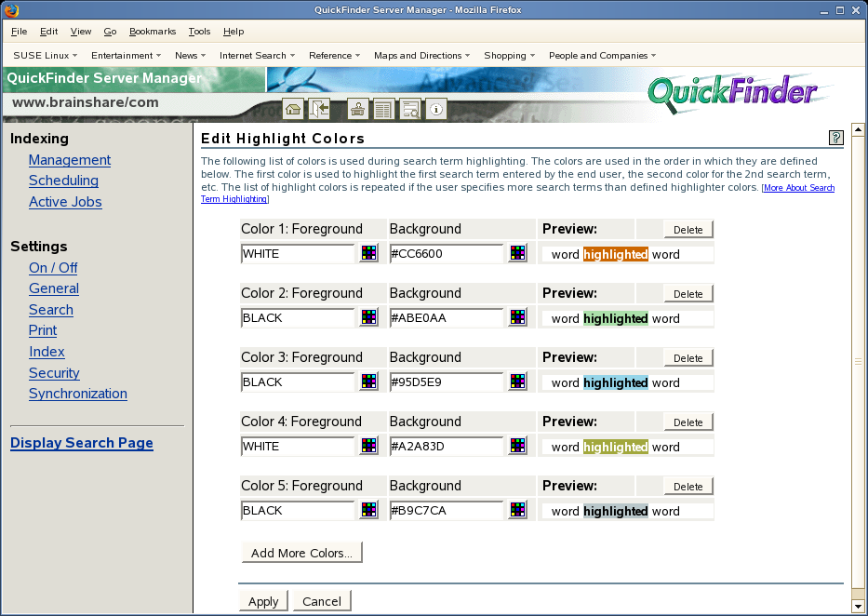Click the Firefox icon in title bar
Viewport: 868px width, 616px height.
point(11,9)
